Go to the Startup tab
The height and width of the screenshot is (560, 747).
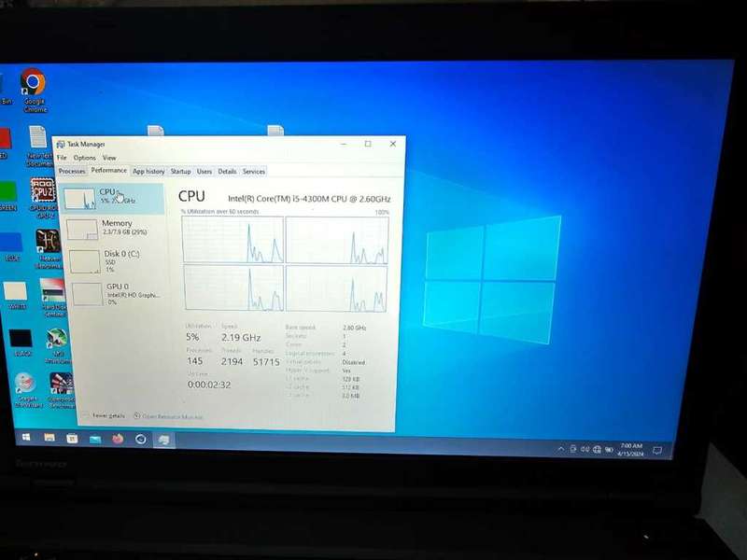(x=180, y=171)
